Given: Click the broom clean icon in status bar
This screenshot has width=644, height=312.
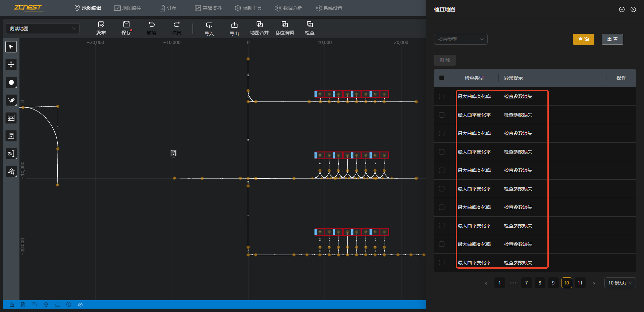Looking at the screenshot, I should click(12, 305).
